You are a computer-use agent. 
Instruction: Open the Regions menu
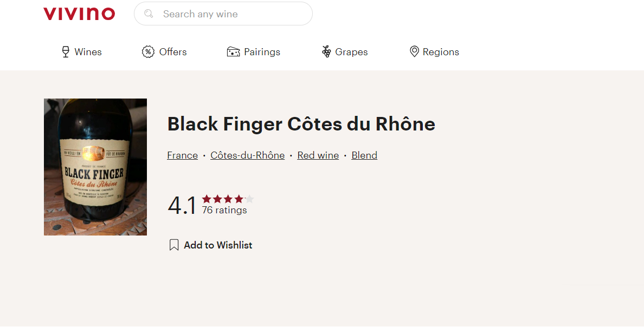[x=441, y=52]
